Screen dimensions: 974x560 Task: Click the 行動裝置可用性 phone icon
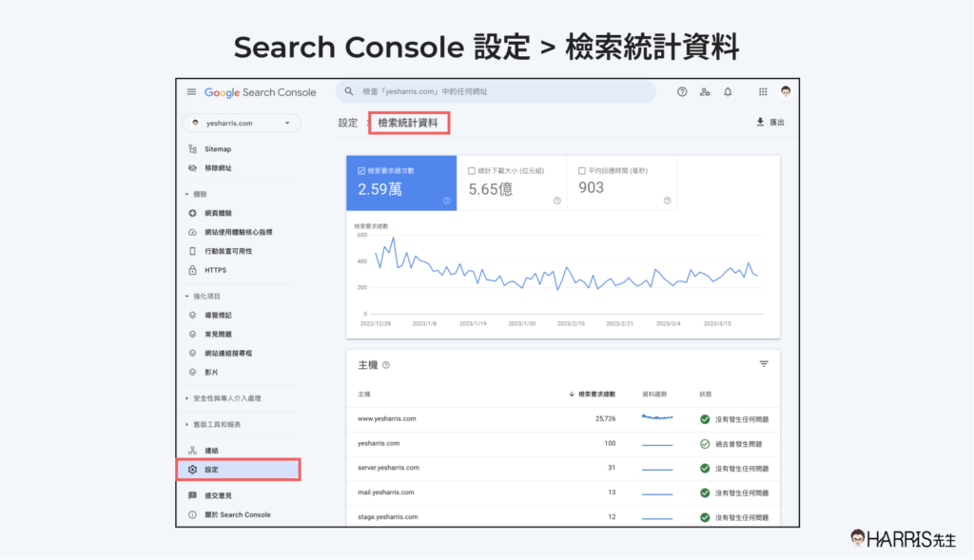[x=192, y=251]
